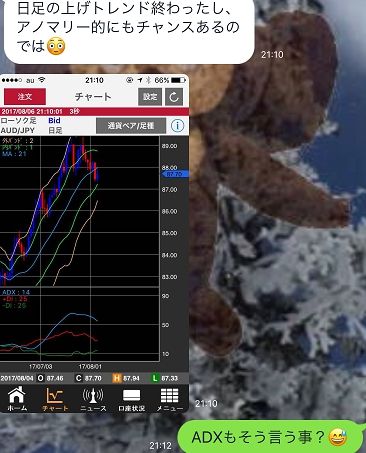Open the メニュー tab
The image size is (366, 453).
[x=170, y=399]
